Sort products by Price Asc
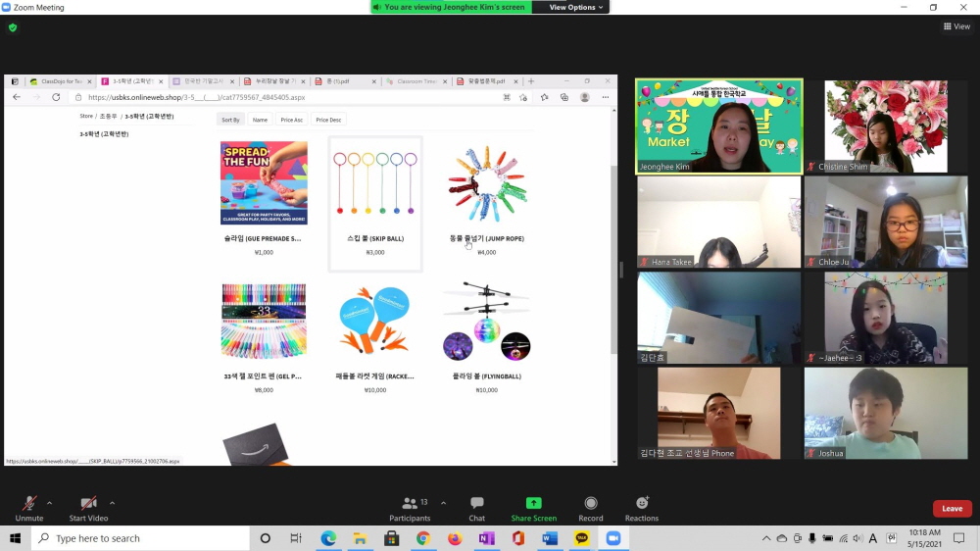 coord(291,120)
